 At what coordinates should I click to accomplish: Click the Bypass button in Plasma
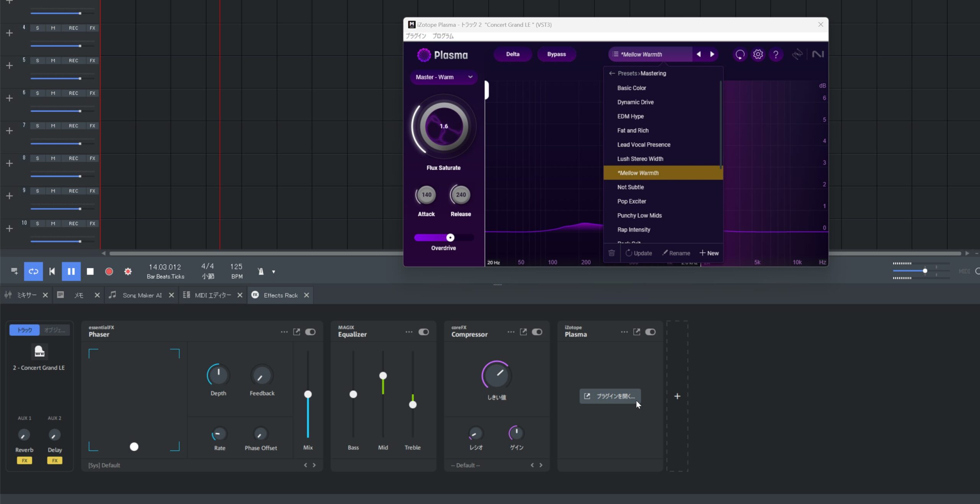[x=556, y=54]
